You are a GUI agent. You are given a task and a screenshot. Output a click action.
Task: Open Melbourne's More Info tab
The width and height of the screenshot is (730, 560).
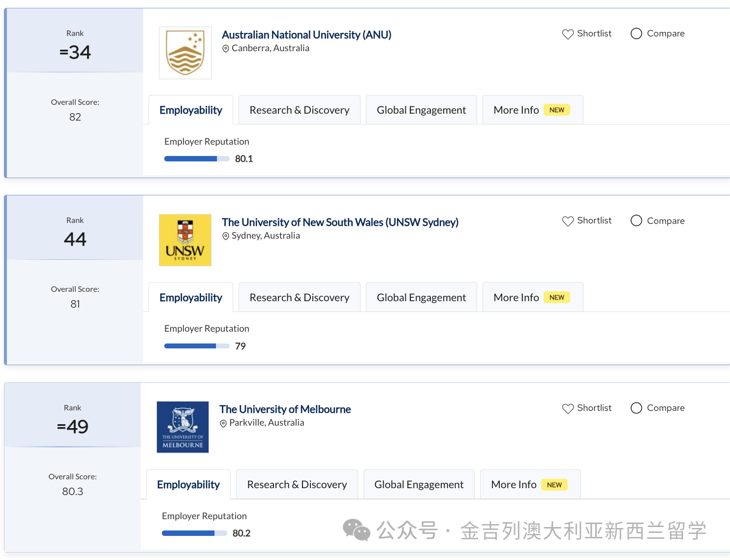pos(530,484)
